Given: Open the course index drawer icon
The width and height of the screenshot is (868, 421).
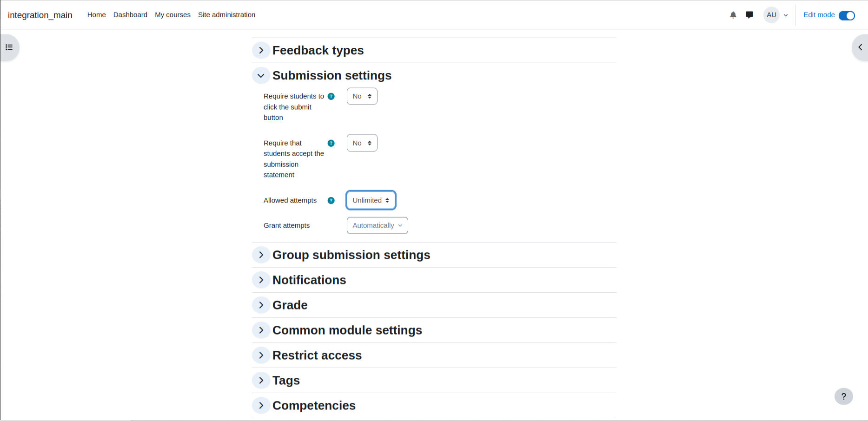Looking at the screenshot, I should pyautogui.click(x=9, y=47).
